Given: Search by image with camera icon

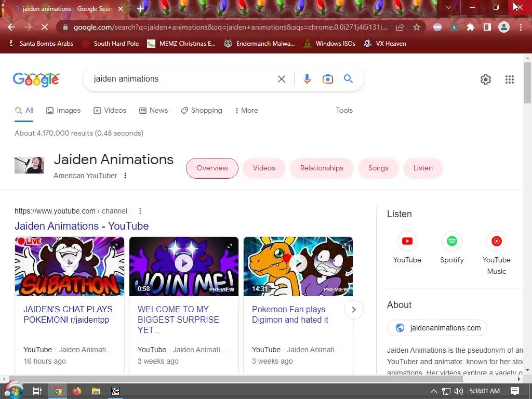Looking at the screenshot, I should (x=327, y=79).
